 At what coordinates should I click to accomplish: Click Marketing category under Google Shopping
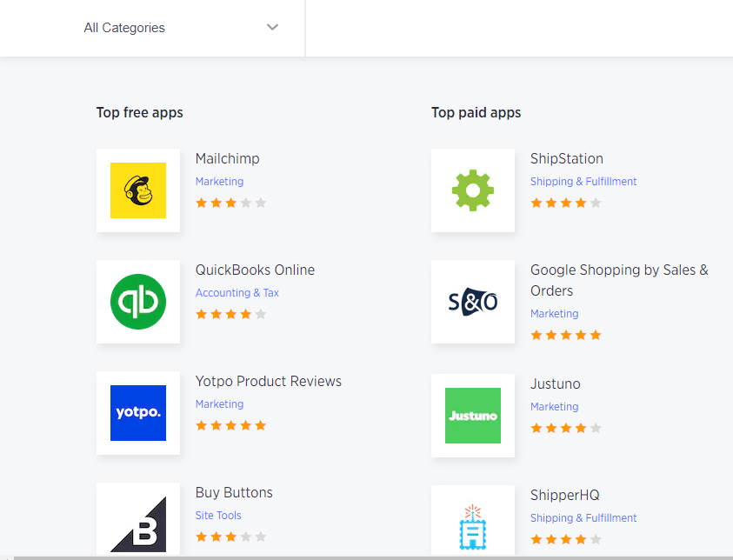555,314
